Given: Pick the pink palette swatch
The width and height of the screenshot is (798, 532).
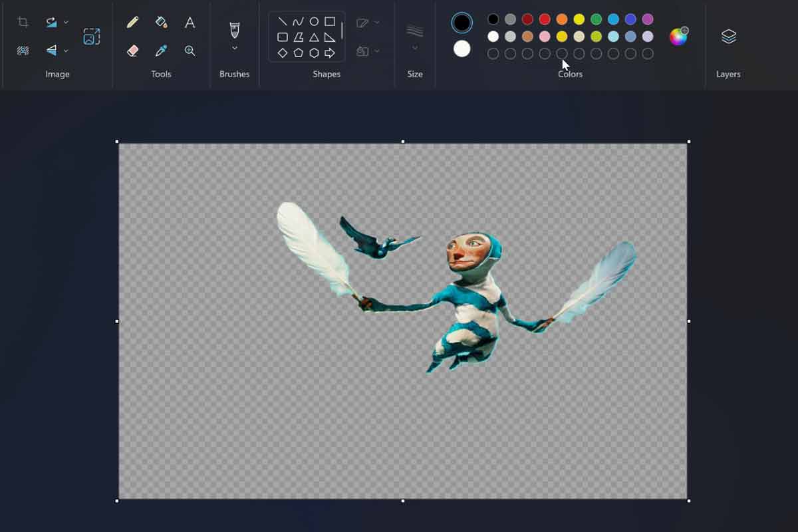Looking at the screenshot, I should point(545,37).
